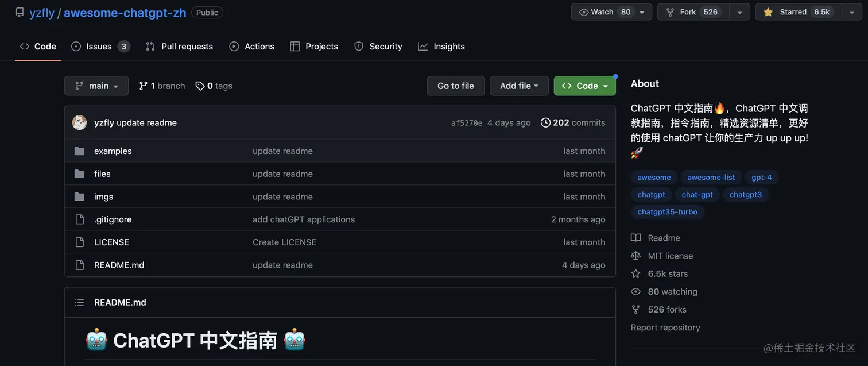The width and height of the screenshot is (868, 366).
Task: Select the awesome-list topic tag
Action: point(711,178)
